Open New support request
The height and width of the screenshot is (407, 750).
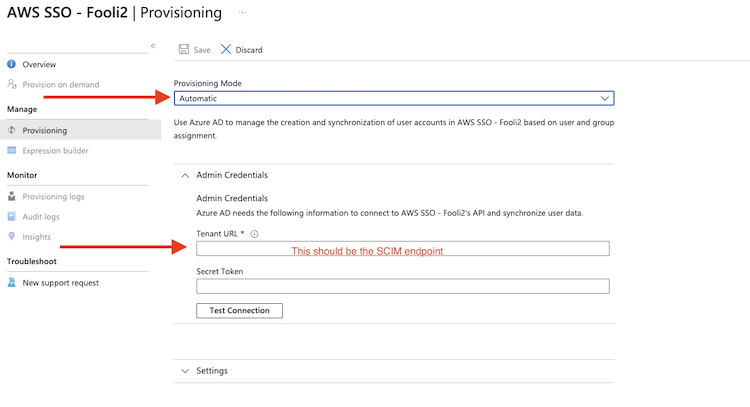coord(61,283)
